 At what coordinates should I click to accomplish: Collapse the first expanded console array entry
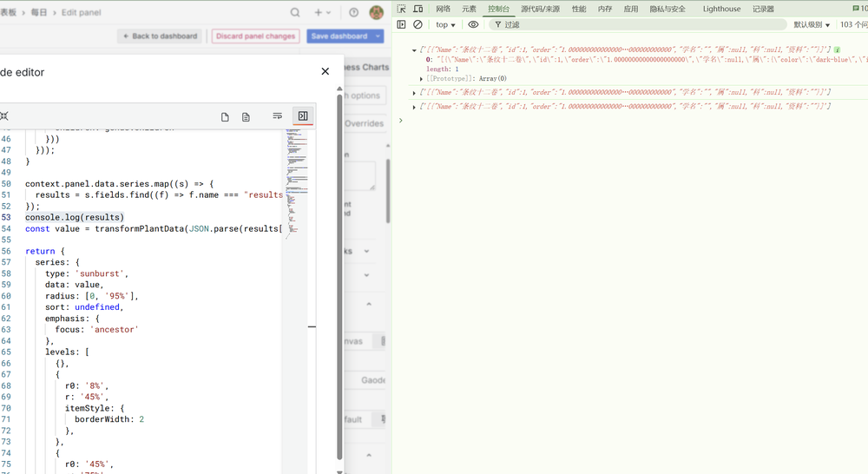[x=414, y=49]
